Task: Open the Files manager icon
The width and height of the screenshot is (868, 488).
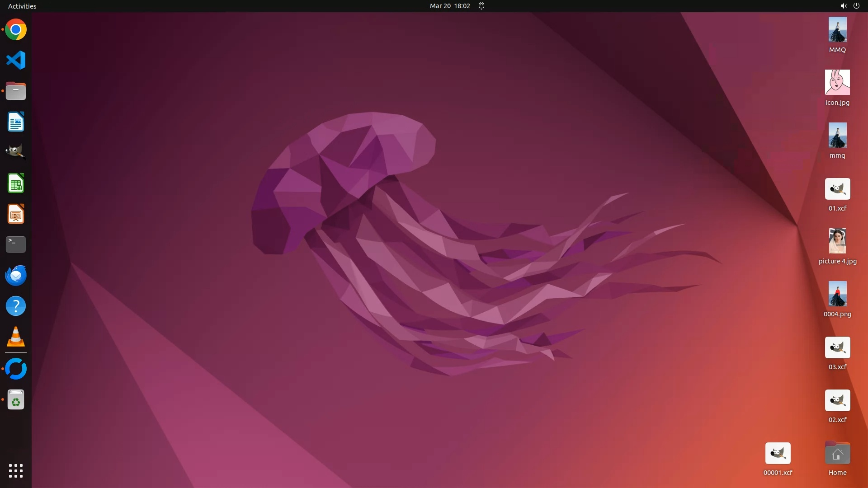Action: [x=16, y=91]
